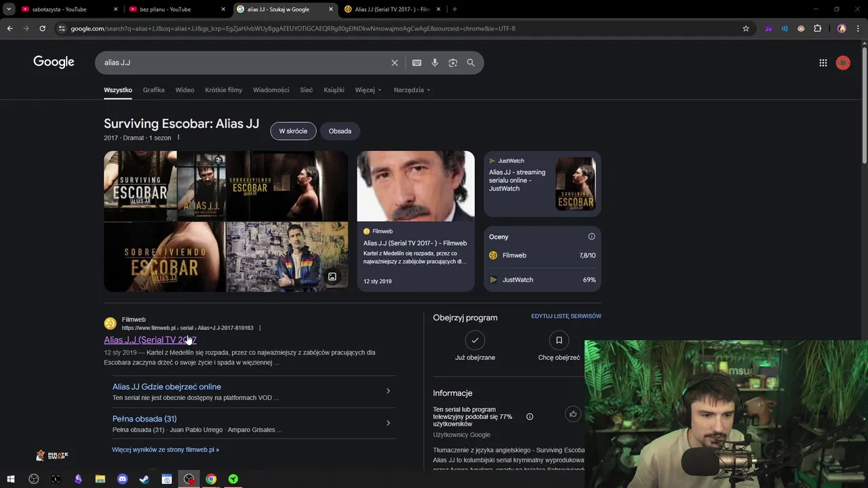Screen dimensions: 868x488
Task: Show info about the 77% users rating
Action: (x=530, y=417)
